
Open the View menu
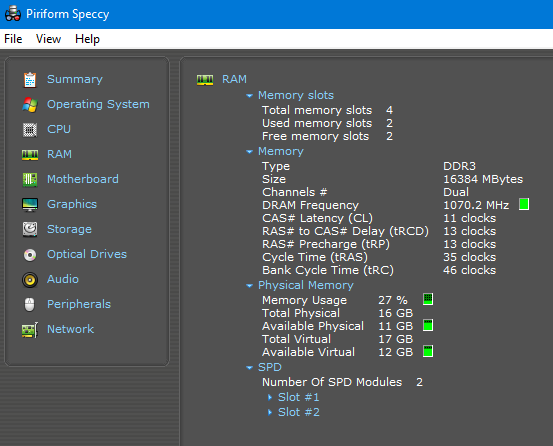click(x=48, y=39)
